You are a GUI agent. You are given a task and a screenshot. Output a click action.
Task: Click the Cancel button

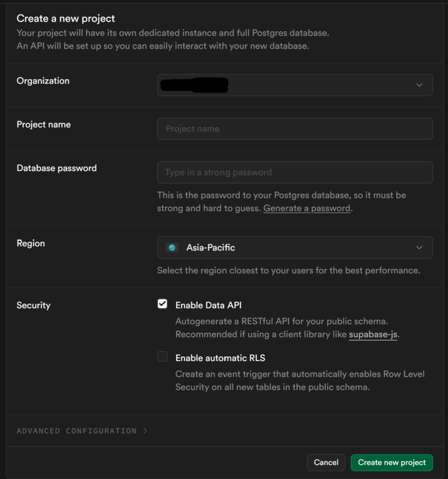point(326,462)
